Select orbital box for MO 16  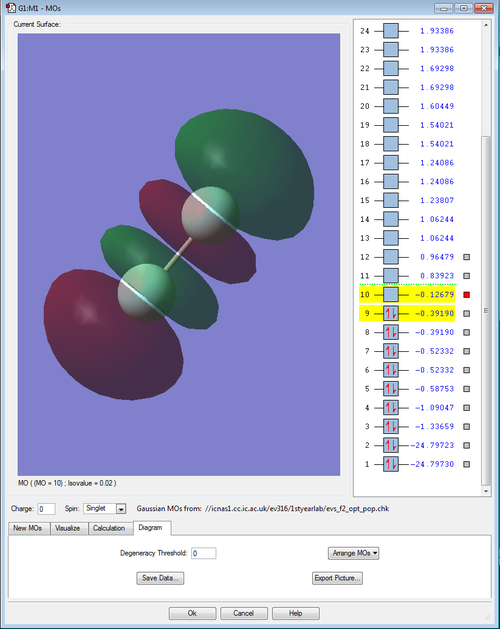[390, 182]
